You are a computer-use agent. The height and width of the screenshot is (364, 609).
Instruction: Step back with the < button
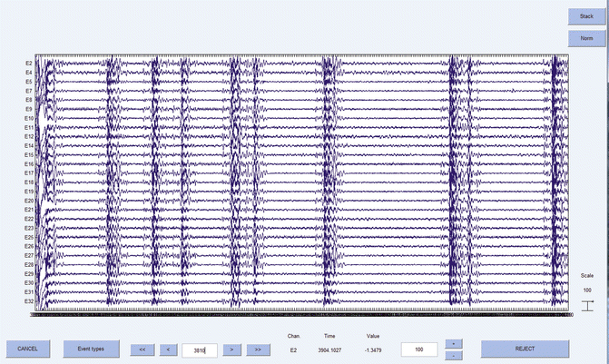tap(168, 349)
